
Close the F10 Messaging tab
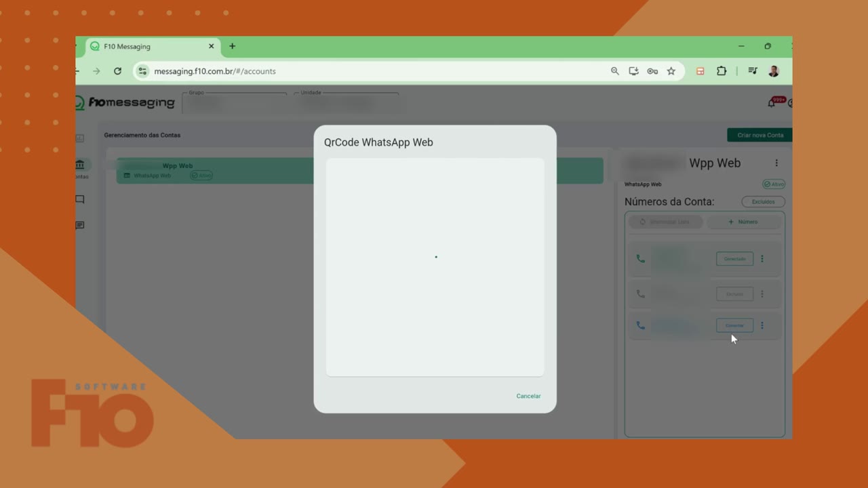click(211, 46)
